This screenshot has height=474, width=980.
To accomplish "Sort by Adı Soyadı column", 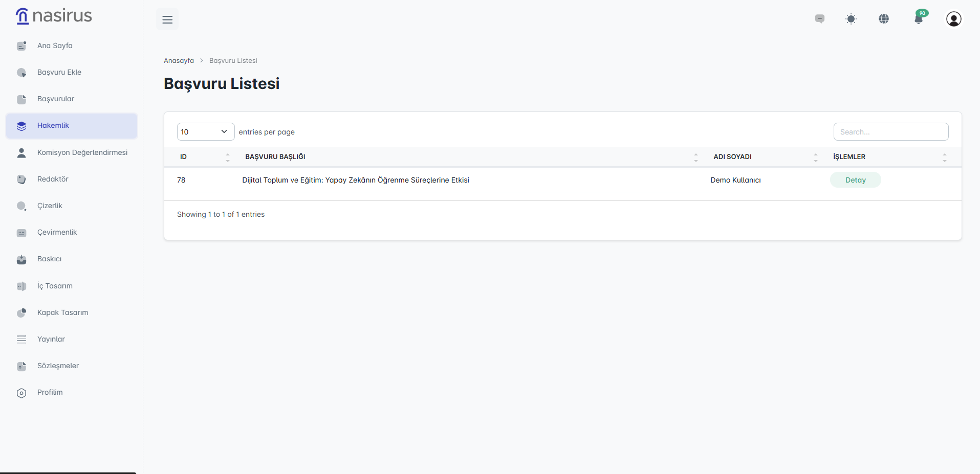I will pos(765,157).
